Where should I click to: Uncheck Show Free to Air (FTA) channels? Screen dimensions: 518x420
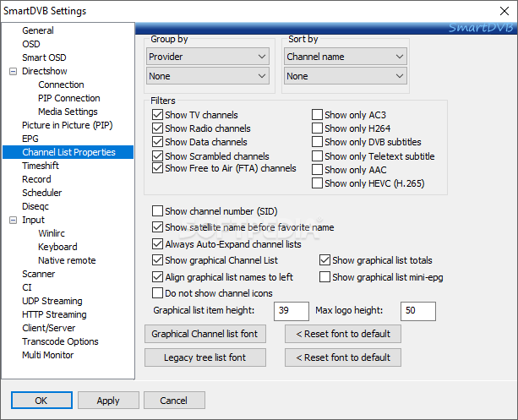[157, 168]
